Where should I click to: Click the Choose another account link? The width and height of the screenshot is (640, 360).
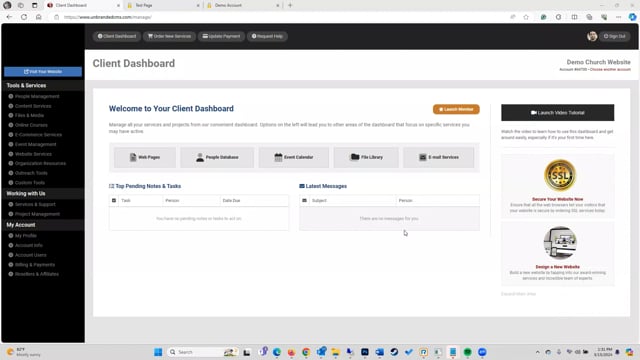tap(610, 70)
